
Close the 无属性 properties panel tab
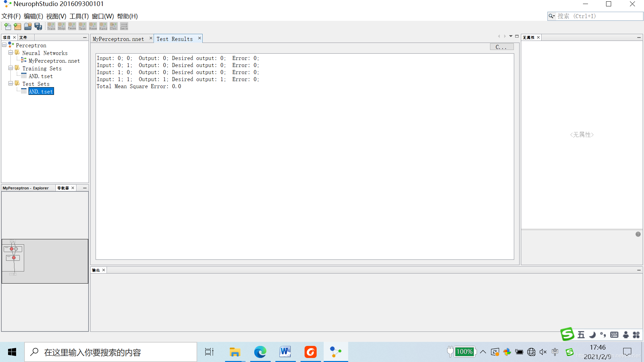[x=538, y=38]
